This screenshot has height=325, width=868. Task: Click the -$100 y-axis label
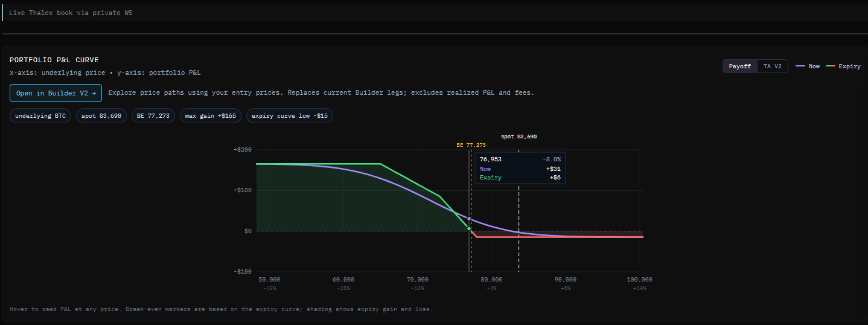point(242,272)
